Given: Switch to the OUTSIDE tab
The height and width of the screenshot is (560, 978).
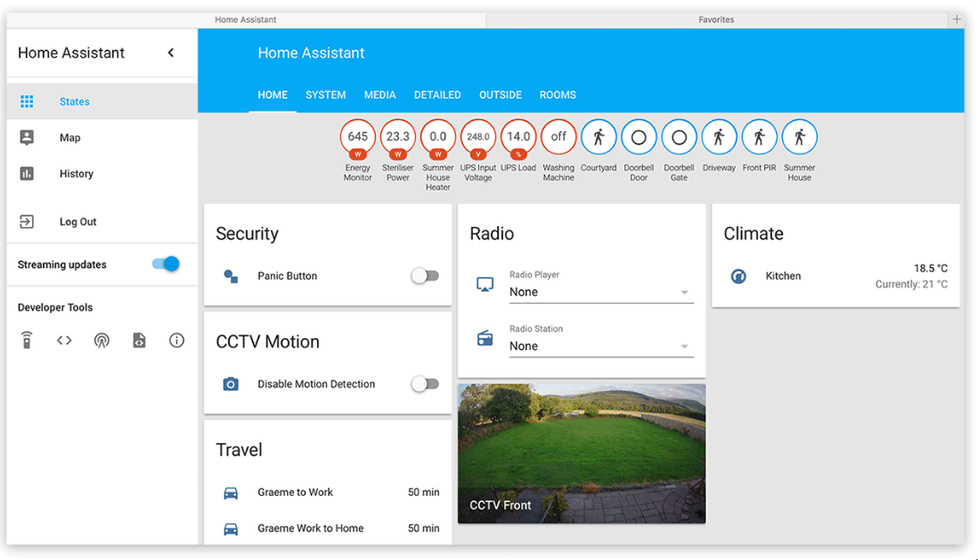Looking at the screenshot, I should point(501,94).
